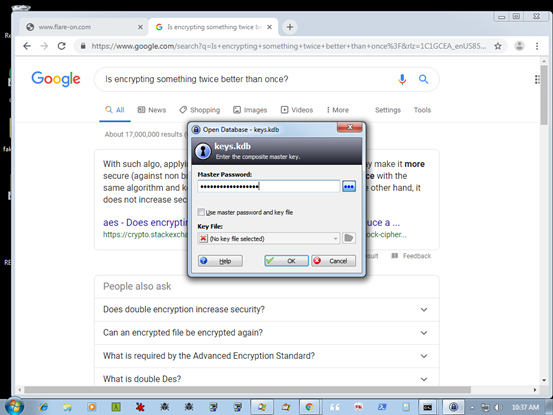
Task: Open a new Chrome tab
Action: 290,27
